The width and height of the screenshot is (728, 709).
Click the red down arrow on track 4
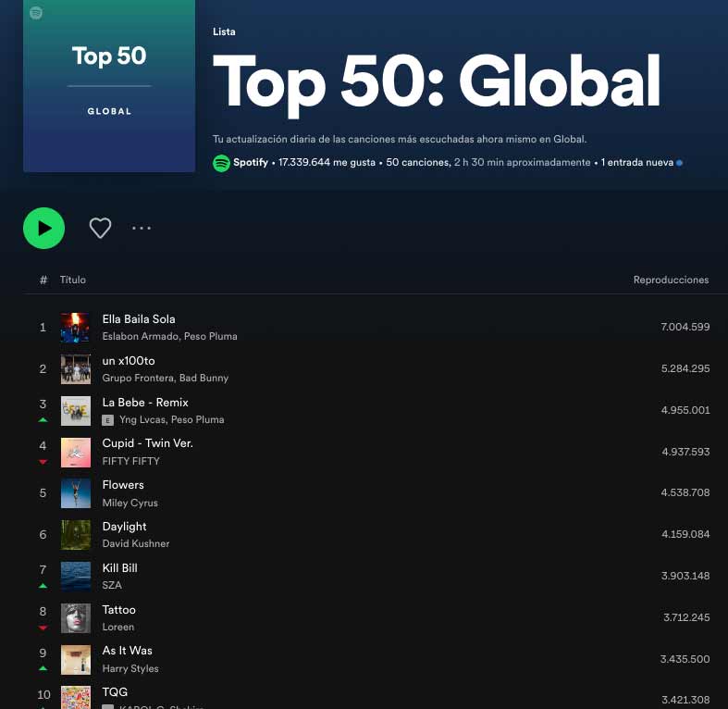[x=43, y=462]
